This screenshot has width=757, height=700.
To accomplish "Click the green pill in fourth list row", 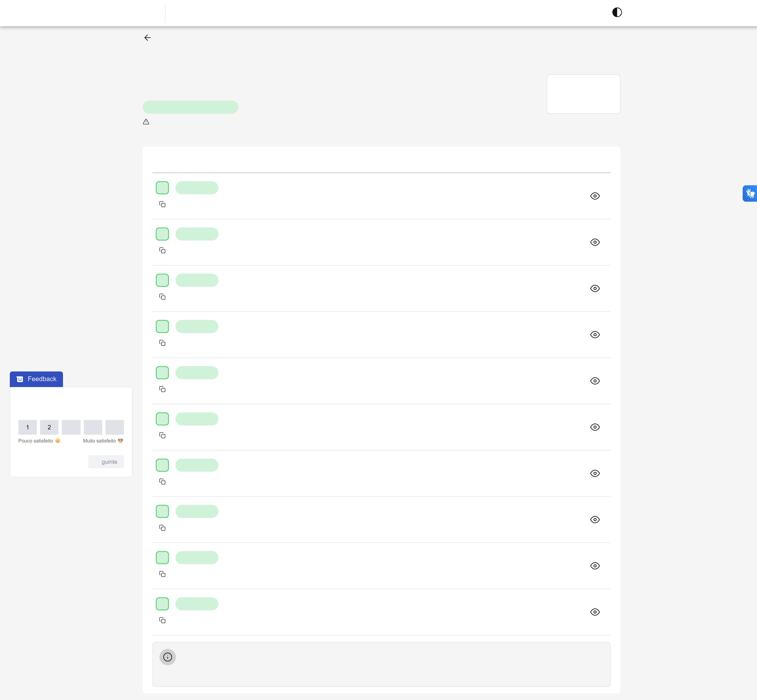I will coord(197,326).
